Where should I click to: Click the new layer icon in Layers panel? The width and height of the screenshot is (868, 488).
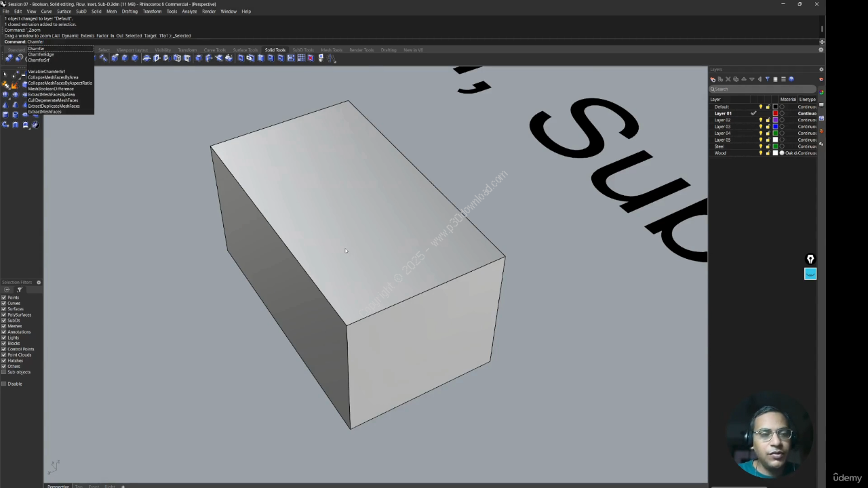coord(713,79)
